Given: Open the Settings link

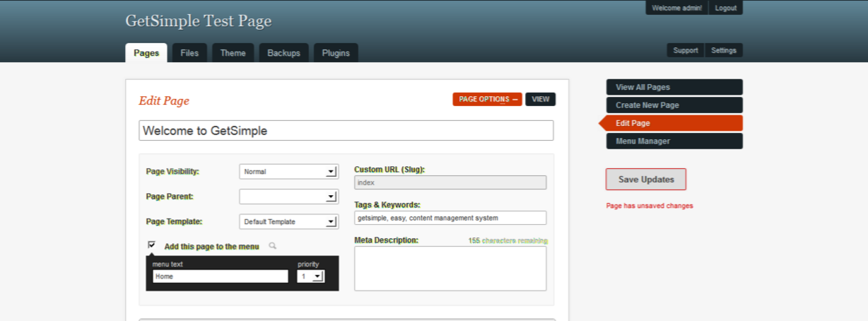Looking at the screenshot, I should (x=723, y=50).
